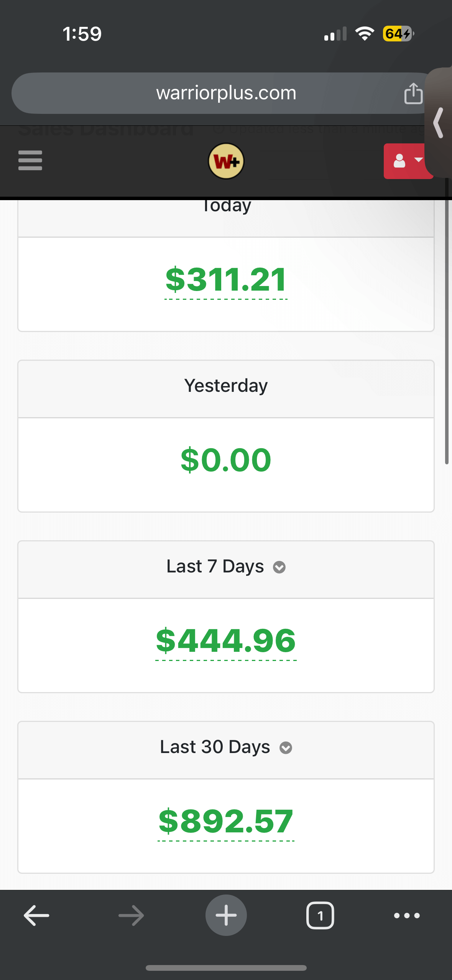
Task: Tap the $444.96 Last 7 Days amount
Action: pos(226,641)
